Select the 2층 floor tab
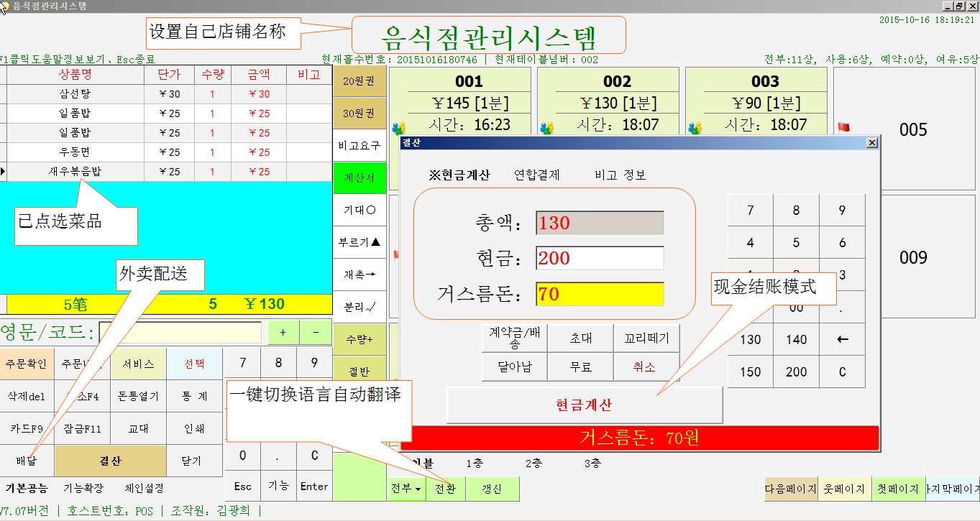 coord(533,464)
